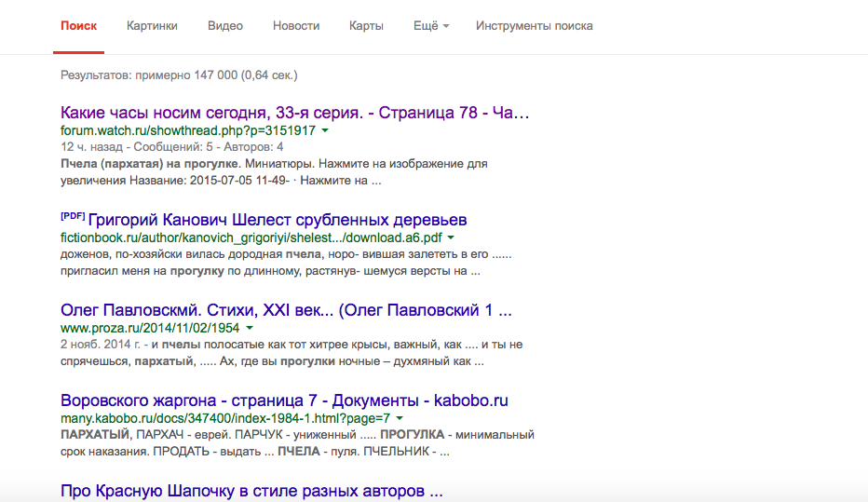Viewport: 868px width, 502px height.
Task: Open 'Про Красную Шапочку в стиле' link
Action: click(x=251, y=490)
